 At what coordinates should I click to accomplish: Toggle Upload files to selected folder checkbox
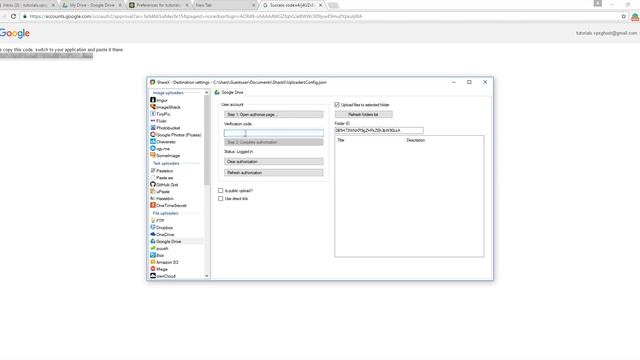pyautogui.click(x=337, y=105)
